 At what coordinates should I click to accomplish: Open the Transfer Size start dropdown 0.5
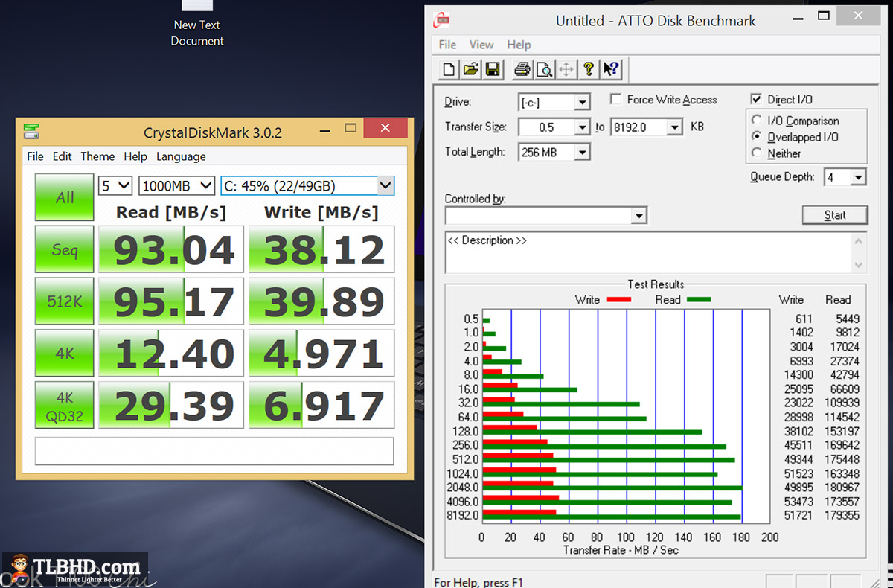point(583,127)
